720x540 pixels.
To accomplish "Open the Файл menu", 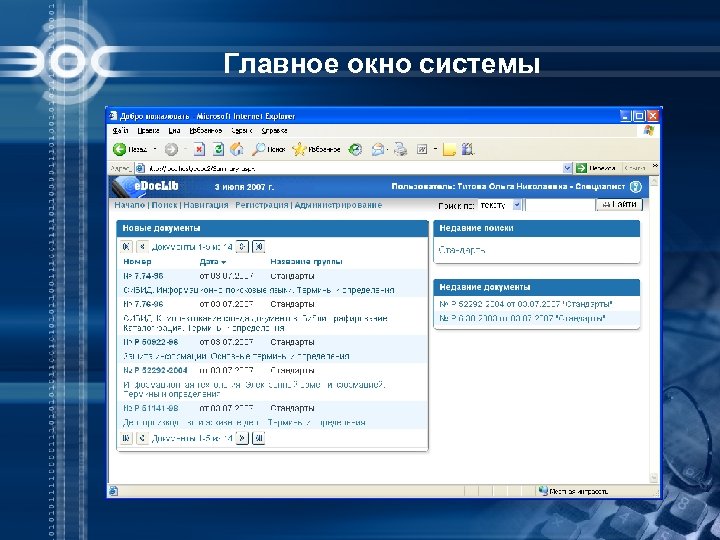I will point(120,130).
